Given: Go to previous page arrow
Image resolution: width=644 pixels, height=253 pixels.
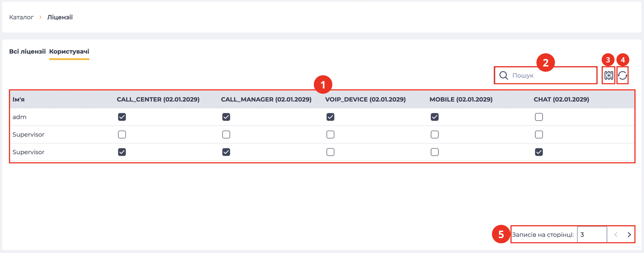Looking at the screenshot, I should click(616, 235).
